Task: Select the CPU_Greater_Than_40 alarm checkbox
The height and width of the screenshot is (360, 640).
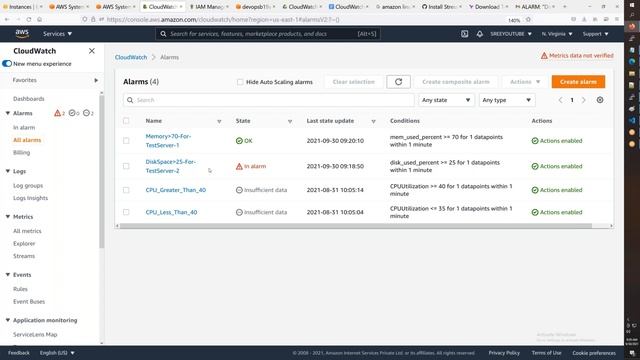Action: click(x=126, y=190)
